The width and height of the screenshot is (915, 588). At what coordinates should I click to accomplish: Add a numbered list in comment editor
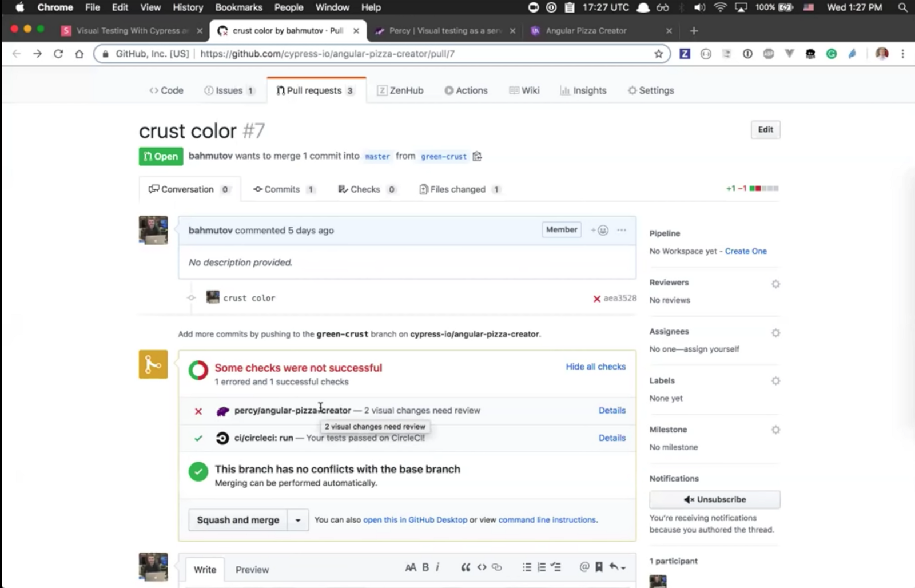[x=541, y=567]
